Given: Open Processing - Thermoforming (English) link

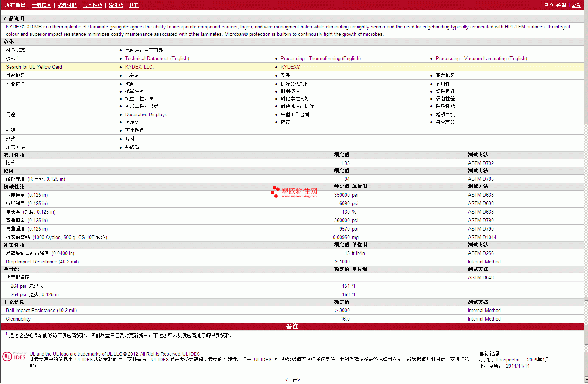Looking at the screenshot, I should [x=321, y=59].
